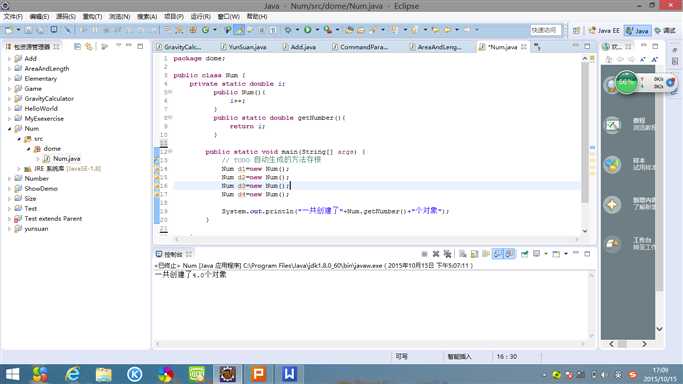The height and width of the screenshot is (384, 683).
Task: Click the Display Selected Console icon
Action: tap(537, 254)
